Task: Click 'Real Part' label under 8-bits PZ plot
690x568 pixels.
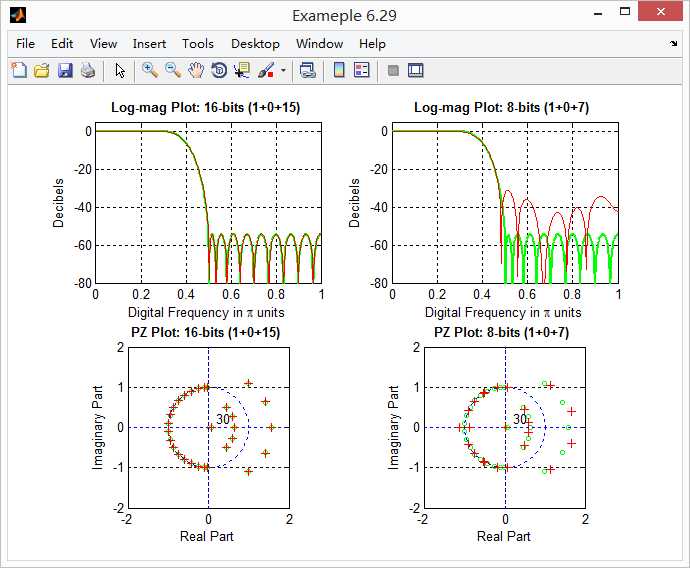Action: [504, 536]
